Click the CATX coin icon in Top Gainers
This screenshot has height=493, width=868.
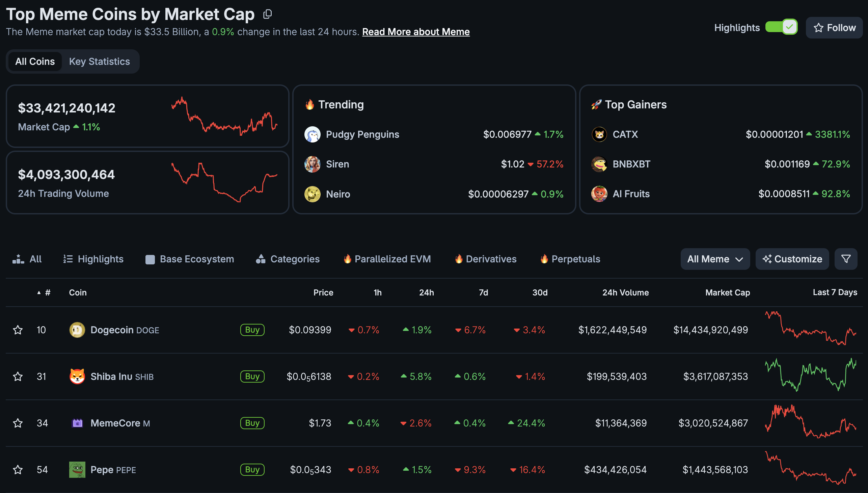(x=599, y=134)
